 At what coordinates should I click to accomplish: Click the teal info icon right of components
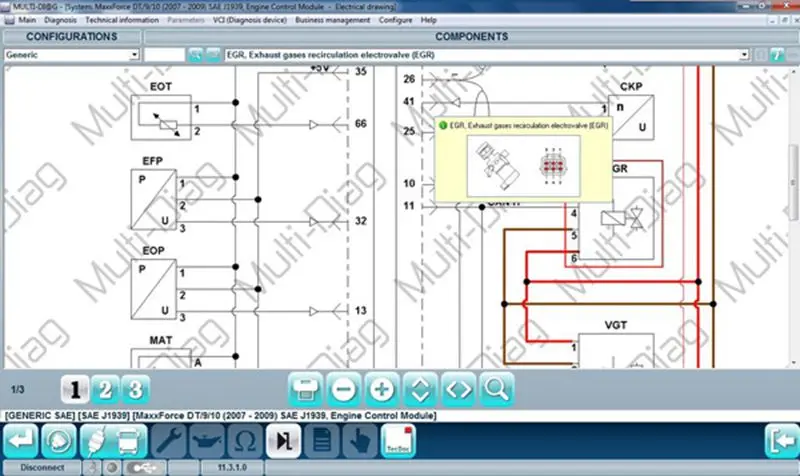pos(777,55)
